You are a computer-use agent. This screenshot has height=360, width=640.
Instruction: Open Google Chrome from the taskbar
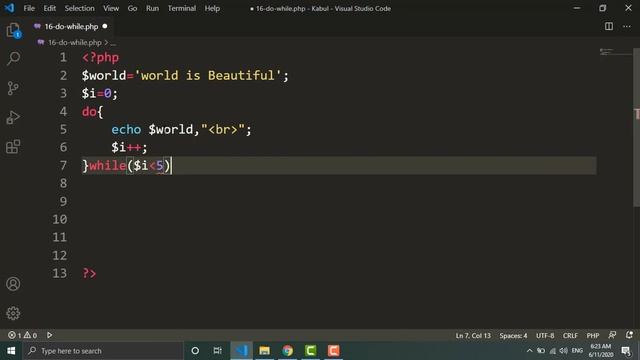[x=287, y=351]
